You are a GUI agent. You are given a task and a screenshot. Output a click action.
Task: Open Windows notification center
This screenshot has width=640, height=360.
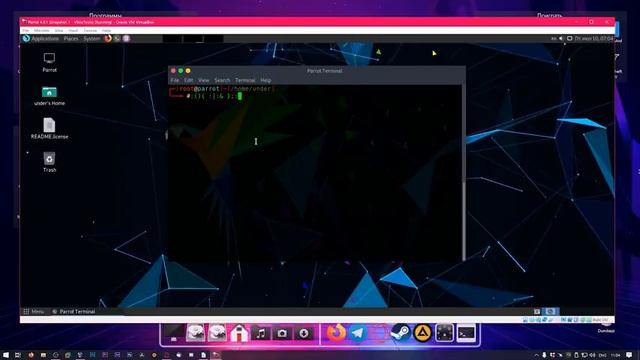(x=629, y=355)
